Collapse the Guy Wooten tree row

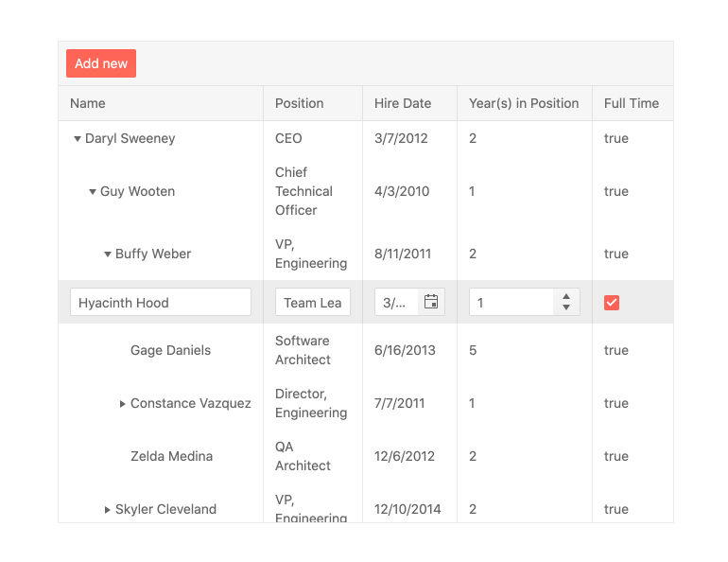pyautogui.click(x=93, y=191)
